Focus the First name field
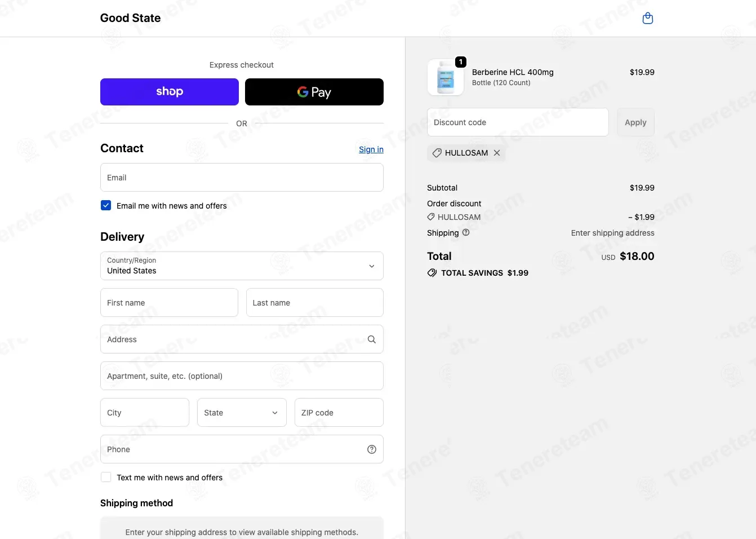This screenshot has width=756, height=539. click(169, 303)
